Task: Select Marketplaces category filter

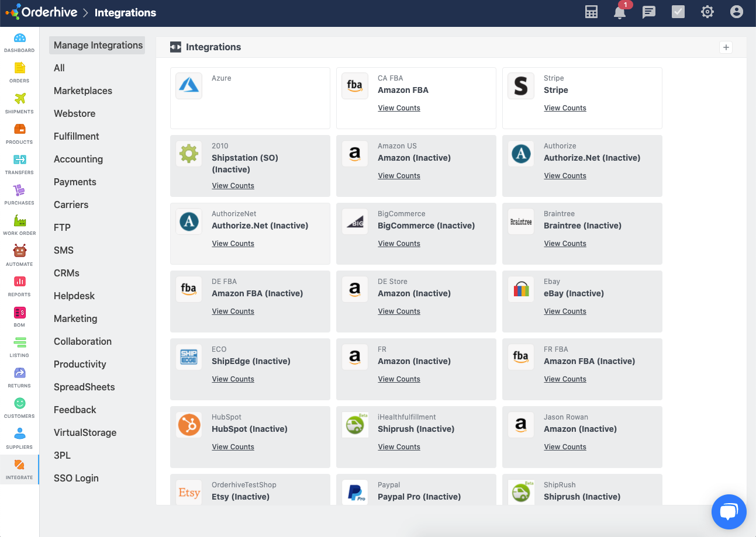Action: click(83, 91)
